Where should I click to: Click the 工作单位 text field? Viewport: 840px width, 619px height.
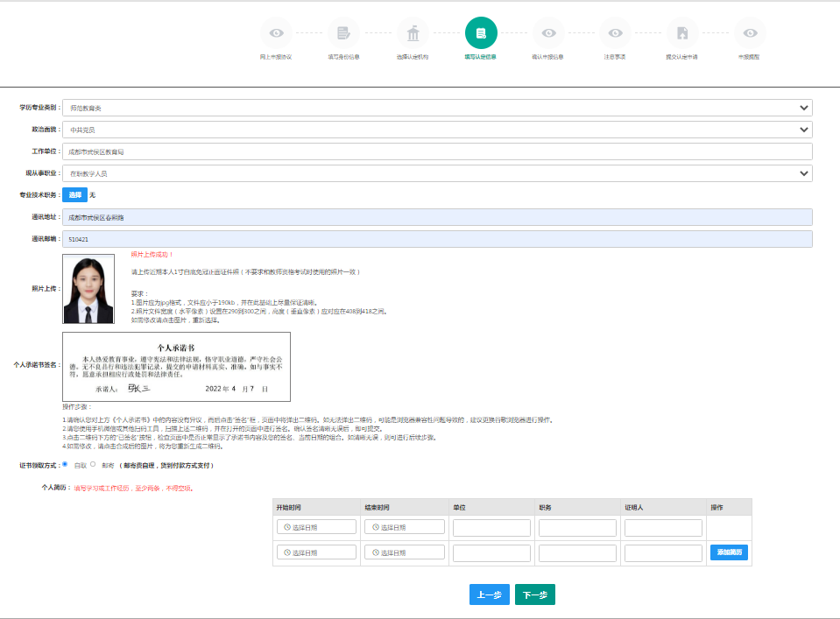point(437,151)
